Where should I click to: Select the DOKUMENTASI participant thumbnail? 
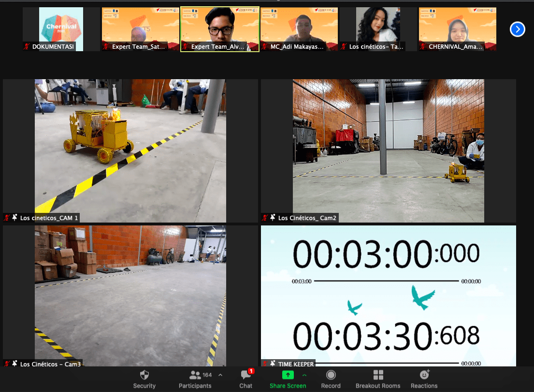coord(53,29)
